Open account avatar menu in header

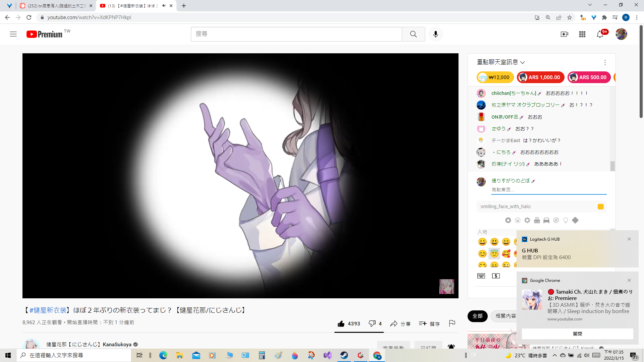pos(621,34)
